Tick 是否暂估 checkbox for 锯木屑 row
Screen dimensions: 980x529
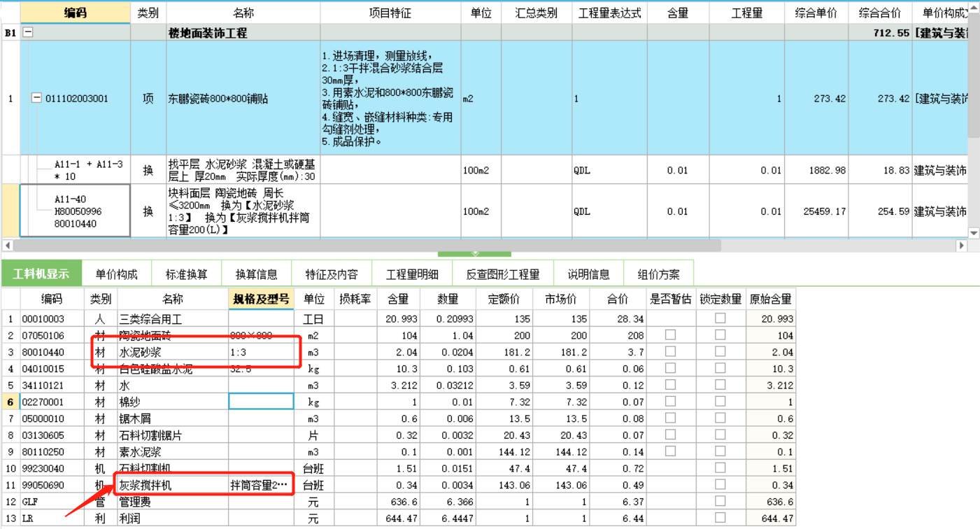[x=670, y=418]
